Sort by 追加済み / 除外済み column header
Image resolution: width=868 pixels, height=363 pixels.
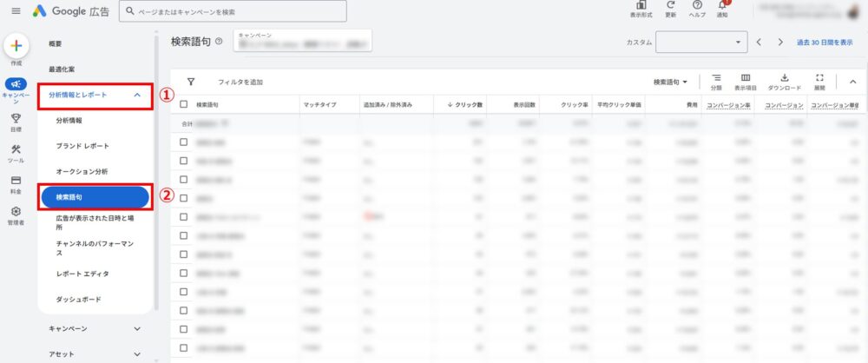[x=387, y=104]
